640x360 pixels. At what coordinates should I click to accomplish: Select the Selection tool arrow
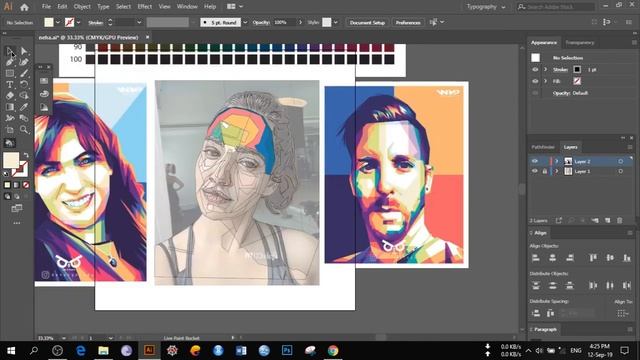(10, 51)
